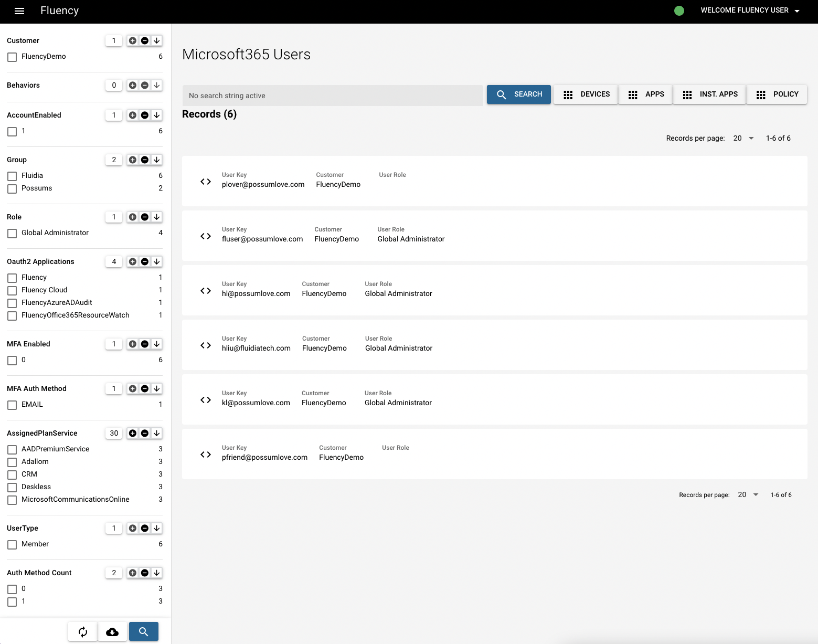
Task: Click the minus icon for AccountEnabled facet
Action: click(145, 115)
